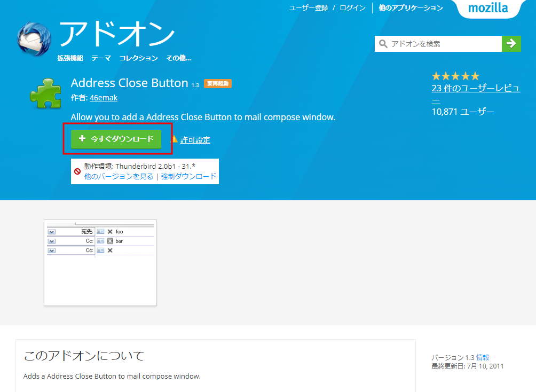Open 他のアプリケーション menu
This screenshot has height=392, width=536.
click(x=411, y=8)
